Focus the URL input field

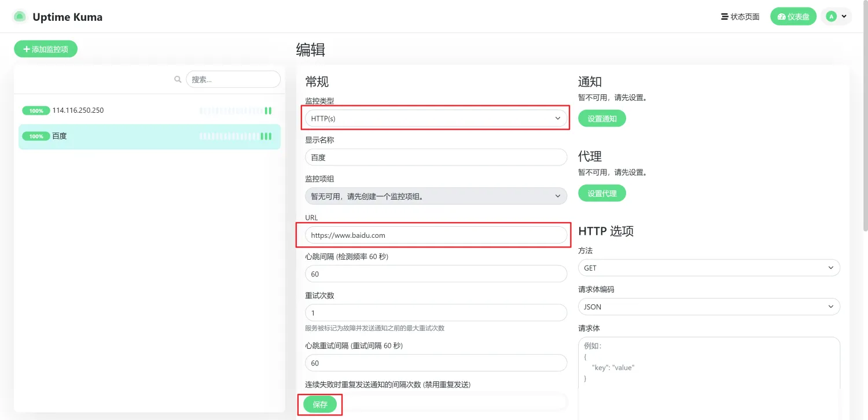pos(436,235)
